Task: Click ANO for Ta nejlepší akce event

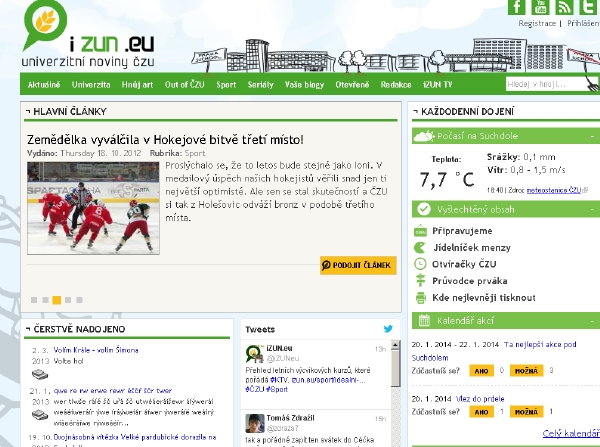Action: (x=481, y=370)
